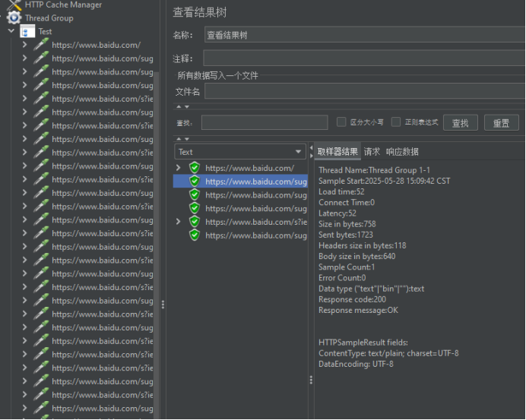Collapse the Test controller node

[11, 31]
